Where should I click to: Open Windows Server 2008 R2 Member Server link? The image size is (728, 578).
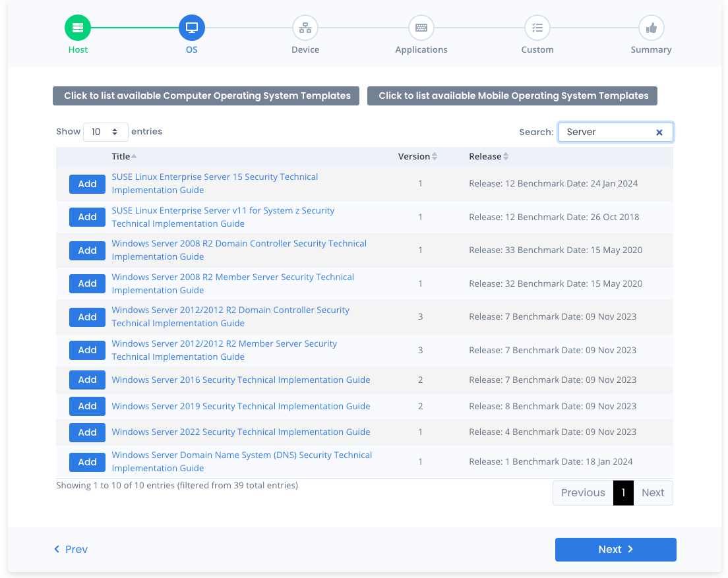(233, 283)
